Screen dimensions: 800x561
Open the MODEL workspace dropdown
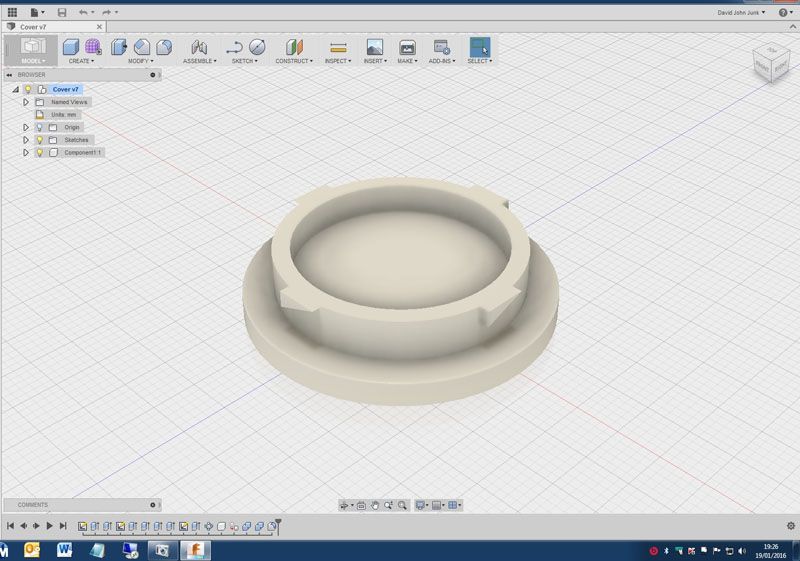pos(33,61)
